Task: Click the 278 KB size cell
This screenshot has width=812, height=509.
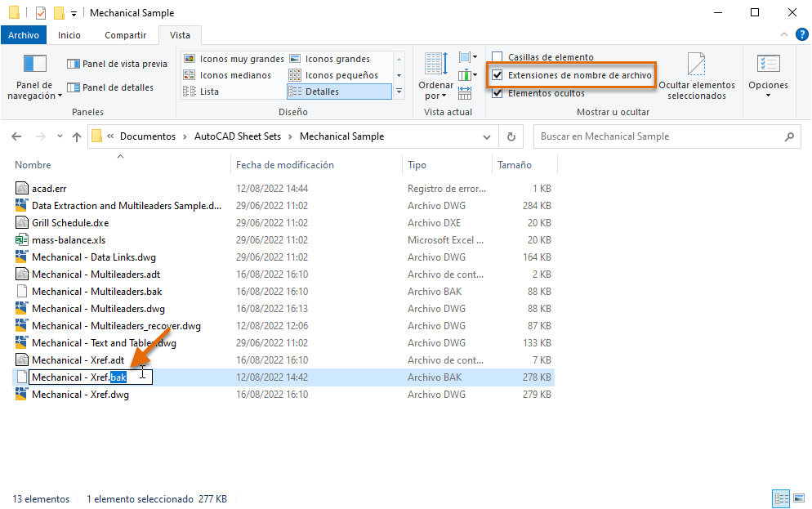Action: [537, 377]
